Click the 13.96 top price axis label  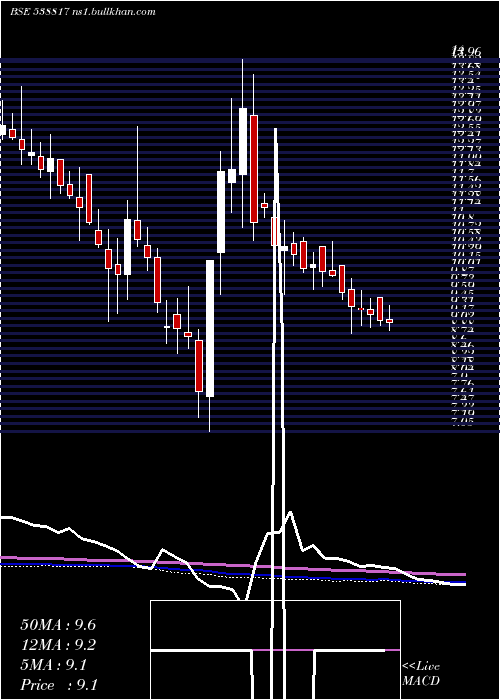pyautogui.click(x=467, y=52)
